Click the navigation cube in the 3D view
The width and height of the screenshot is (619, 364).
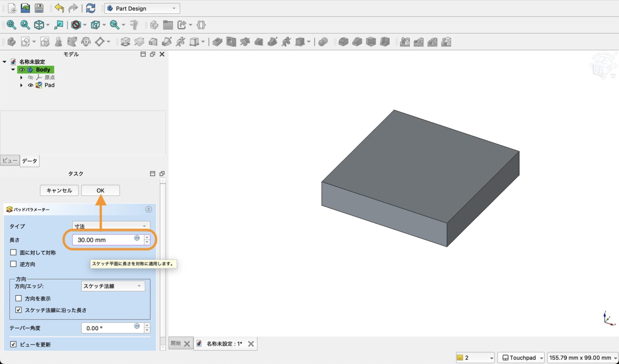click(603, 66)
